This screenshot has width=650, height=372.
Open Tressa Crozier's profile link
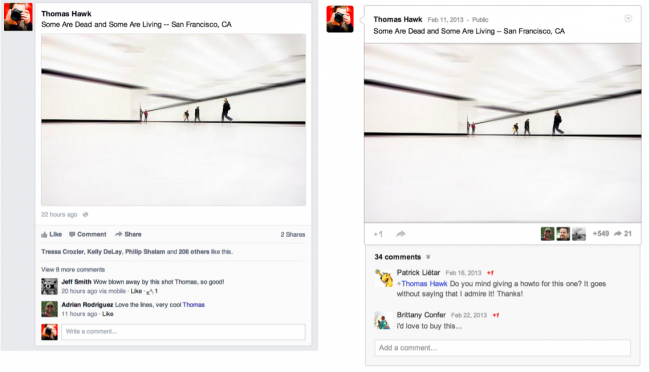pos(63,252)
